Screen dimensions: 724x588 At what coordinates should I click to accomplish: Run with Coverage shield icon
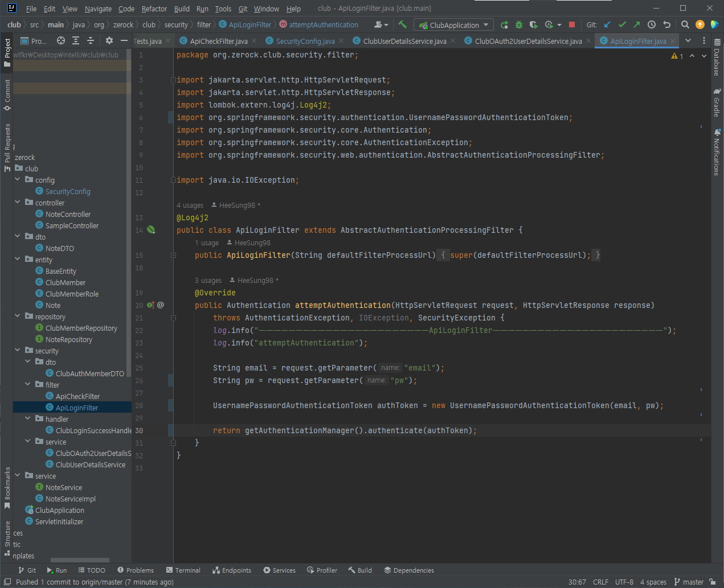[x=534, y=24]
